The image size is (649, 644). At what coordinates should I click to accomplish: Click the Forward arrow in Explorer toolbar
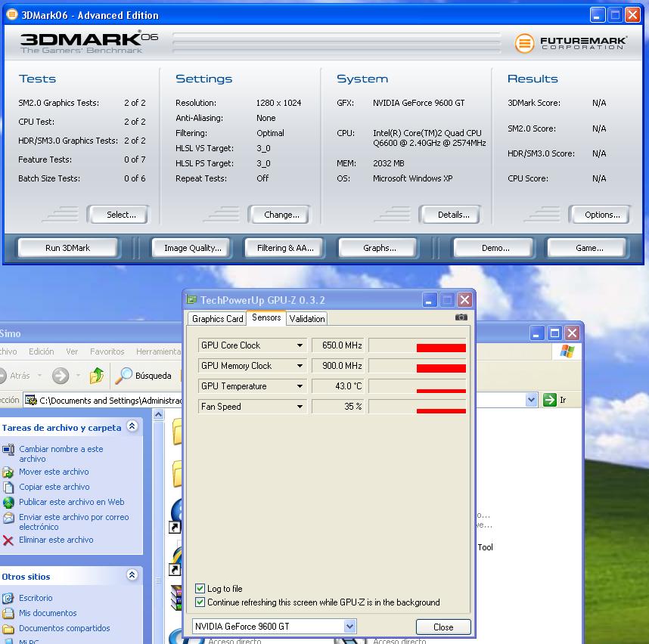pos(61,376)
